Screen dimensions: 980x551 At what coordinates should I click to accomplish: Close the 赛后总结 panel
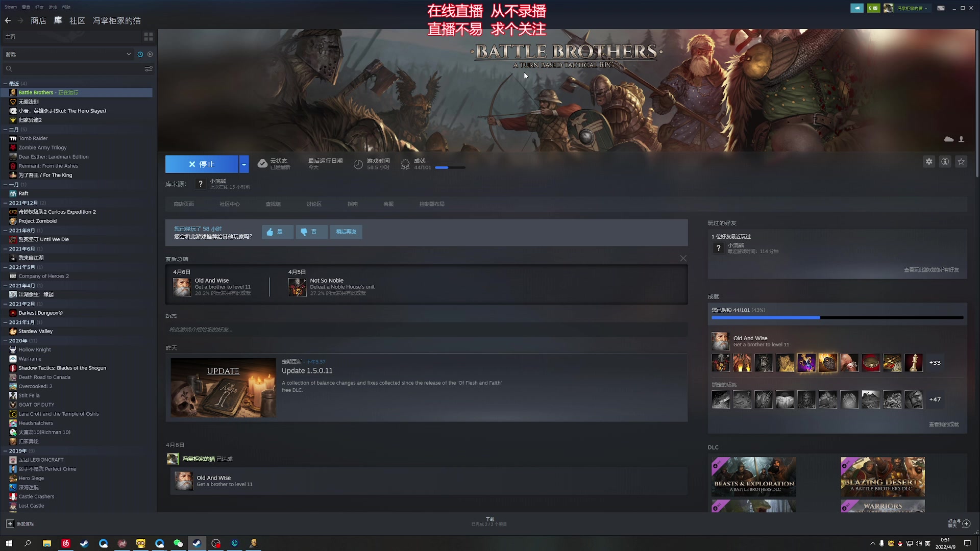[683, 259]
